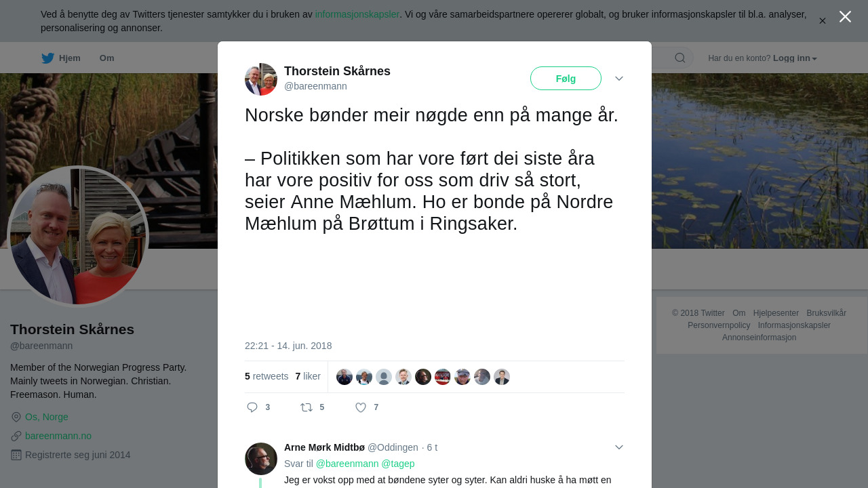868x488 pixels.
Task: Visit the bareenmann.no website link
Action: point(58,436)
